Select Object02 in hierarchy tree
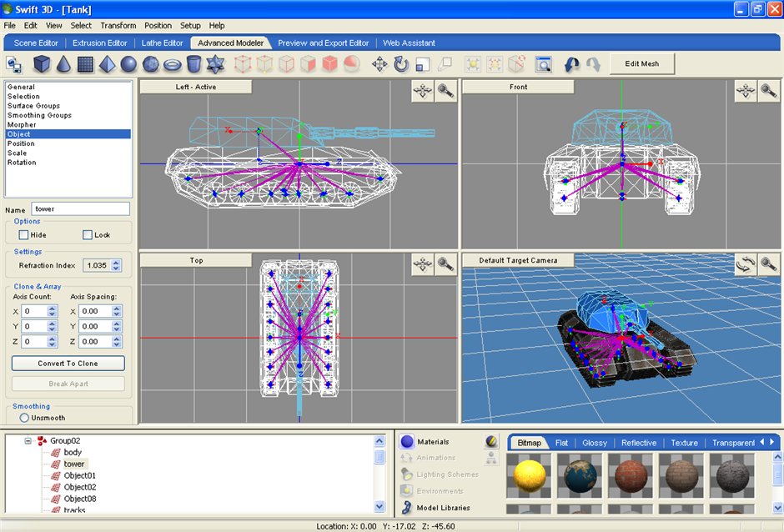This screenshot has width=784, height=532. (x=80, y=487)
